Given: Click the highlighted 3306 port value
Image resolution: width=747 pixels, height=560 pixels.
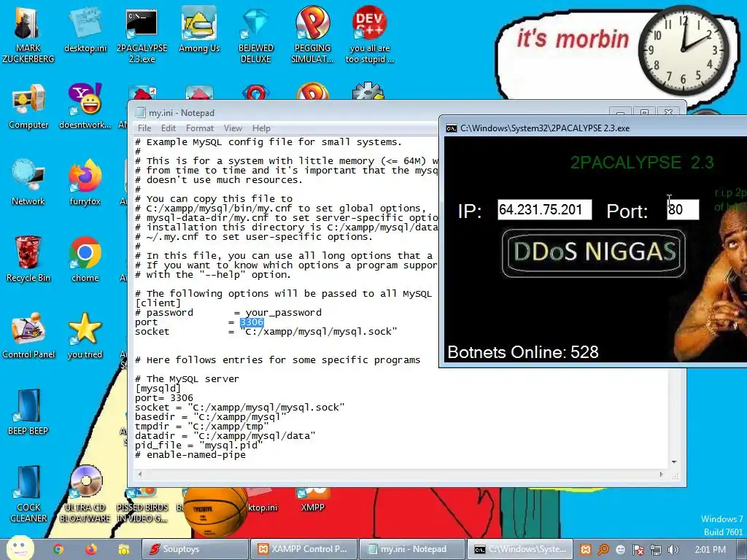Looking at the screenshot, I should click(252, 322).
